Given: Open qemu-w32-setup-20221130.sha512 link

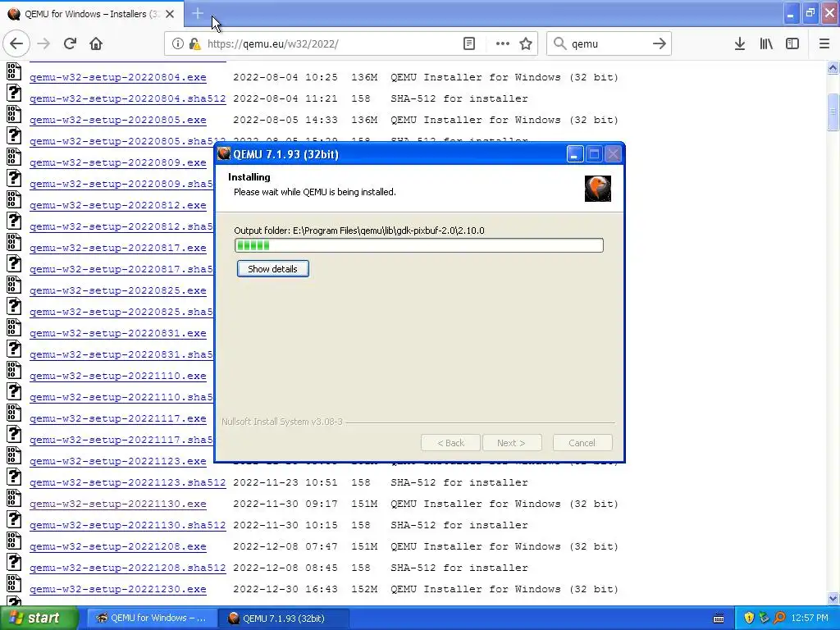Looking at the screenshot, I should coord(127,525).
